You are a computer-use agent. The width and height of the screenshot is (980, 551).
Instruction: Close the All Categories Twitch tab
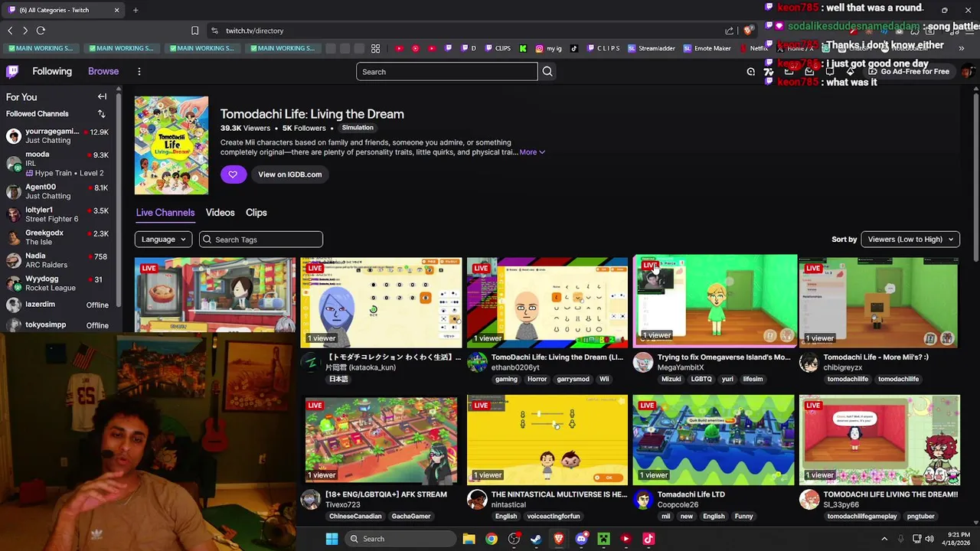pyautogui.click(x=116, y=10)
